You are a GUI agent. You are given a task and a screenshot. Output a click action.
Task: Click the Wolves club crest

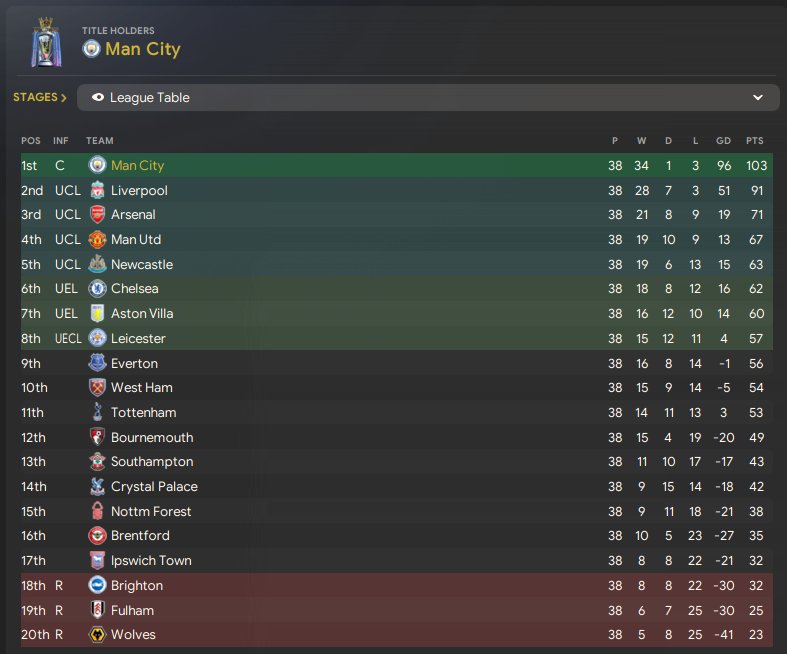click(97, 634)
